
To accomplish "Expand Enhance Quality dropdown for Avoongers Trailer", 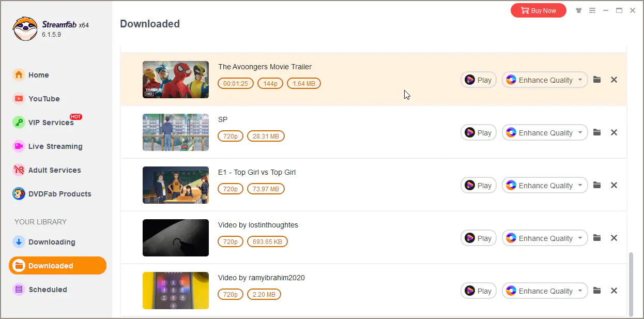I will tap(580, 80).
